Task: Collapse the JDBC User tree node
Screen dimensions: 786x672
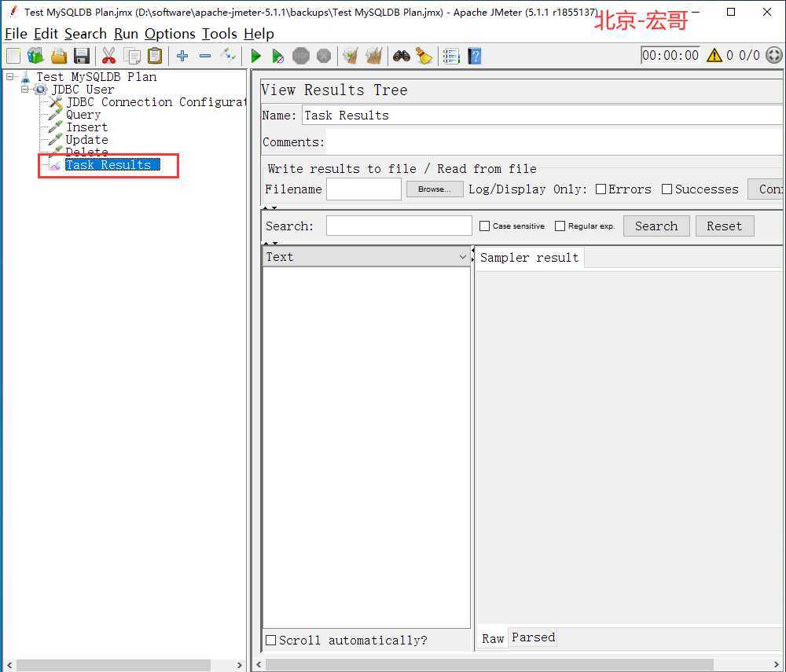Action: 24,89
